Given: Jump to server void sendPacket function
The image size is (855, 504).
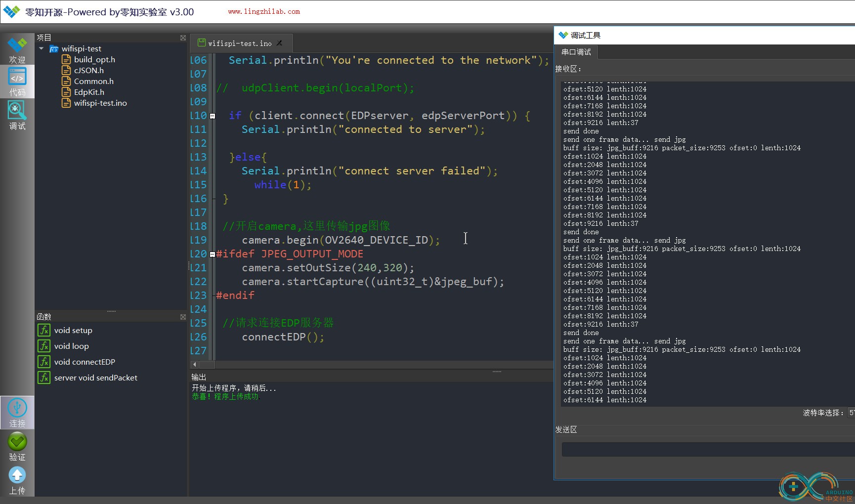Looking at the screenshot, I should coord(96,378).
